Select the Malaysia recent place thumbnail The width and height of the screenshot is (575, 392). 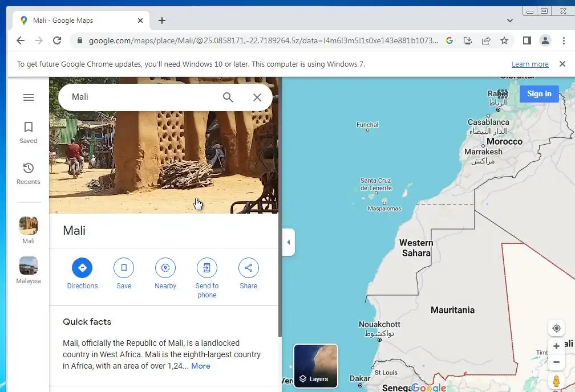[29, 271]
